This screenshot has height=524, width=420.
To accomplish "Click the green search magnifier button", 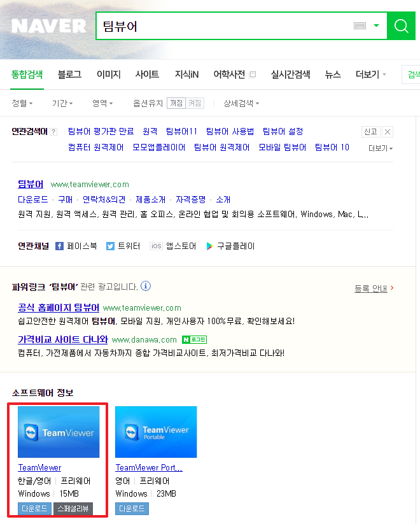I will point(402,25).
